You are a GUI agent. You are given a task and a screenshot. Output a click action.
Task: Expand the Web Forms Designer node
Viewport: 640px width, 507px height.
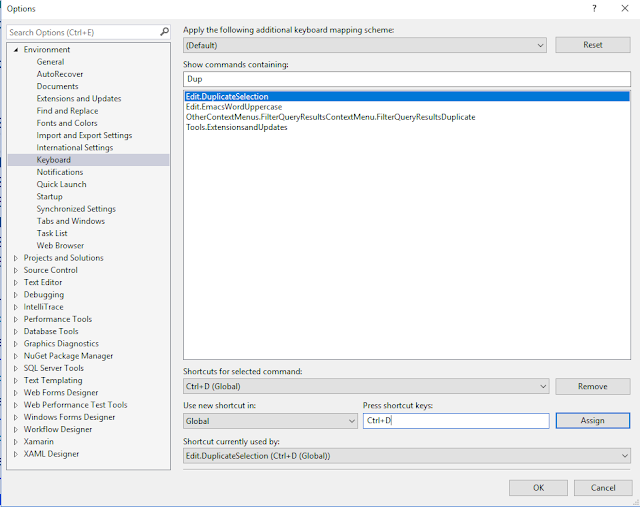[x=16, y=393]
